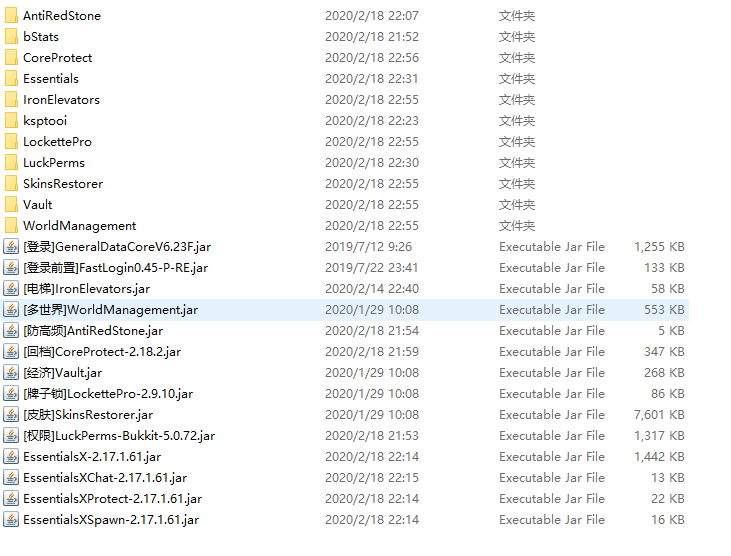The image size is (731, 556).
Task: Click the jar icon for EssentialsXSpawn-2.17.1.61.jar
Action: tap(11, 519)
